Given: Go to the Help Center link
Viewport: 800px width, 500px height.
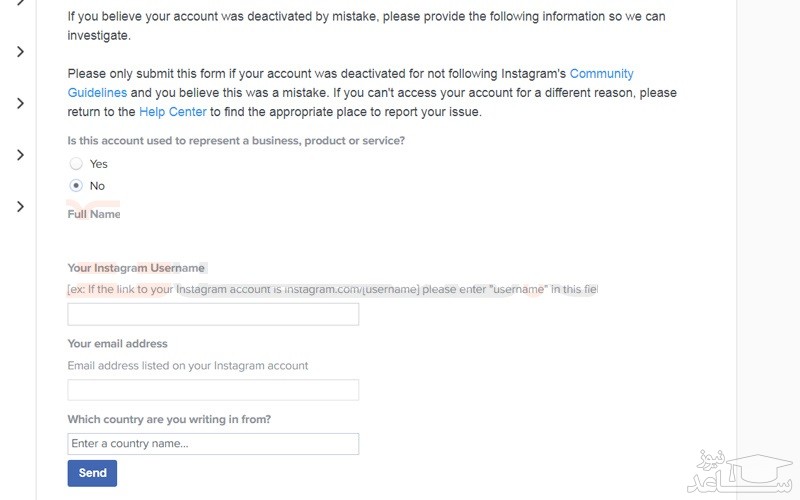Looking at the screenshot, I should coord(175,112).
